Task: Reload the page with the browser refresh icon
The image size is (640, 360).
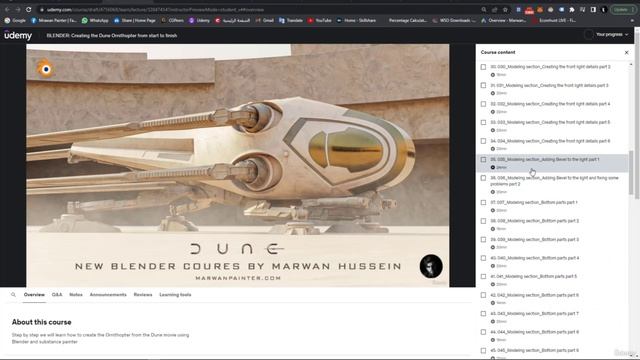Action: 29,9
